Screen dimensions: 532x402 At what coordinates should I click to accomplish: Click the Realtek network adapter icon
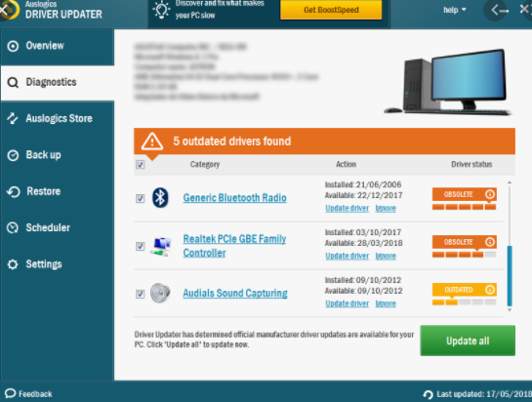pos(161,246)
